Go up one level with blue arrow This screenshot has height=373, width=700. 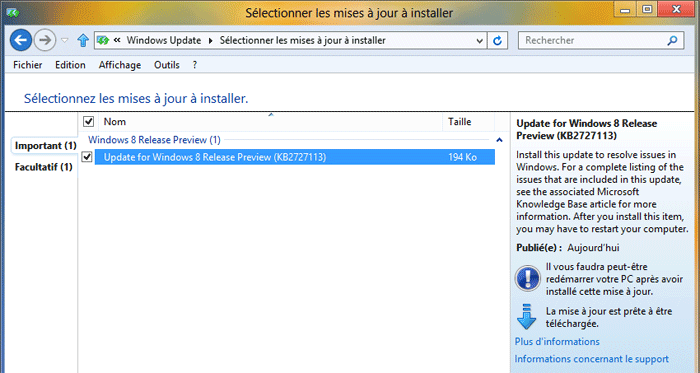[83, 41]
